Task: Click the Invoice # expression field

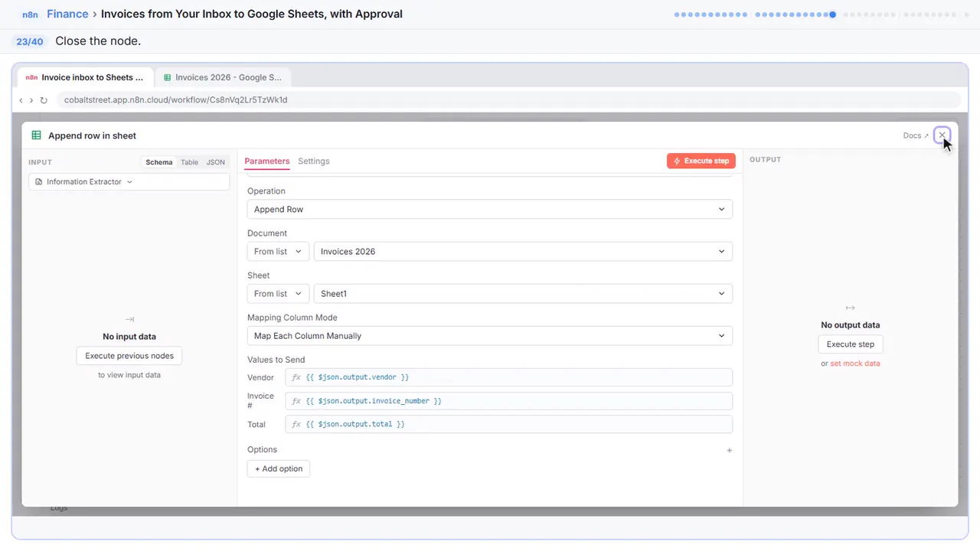Action: [509, 401]
